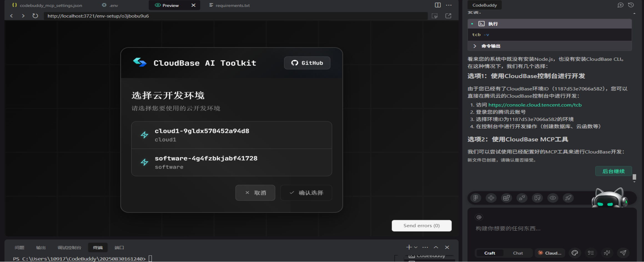The width and height of the screenshot is (644, 262).
Task: Open the codebuddy_mcp_settings.json tab
Action: pyautogui.click(x=47, y=5)
